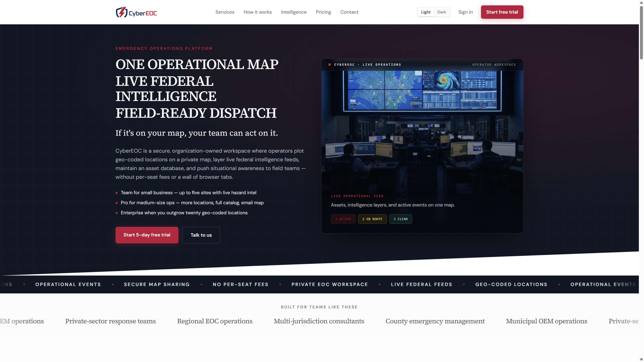
Task: Click SECURE MAP SHARING in the ticker
Action: tap(157, 284)
